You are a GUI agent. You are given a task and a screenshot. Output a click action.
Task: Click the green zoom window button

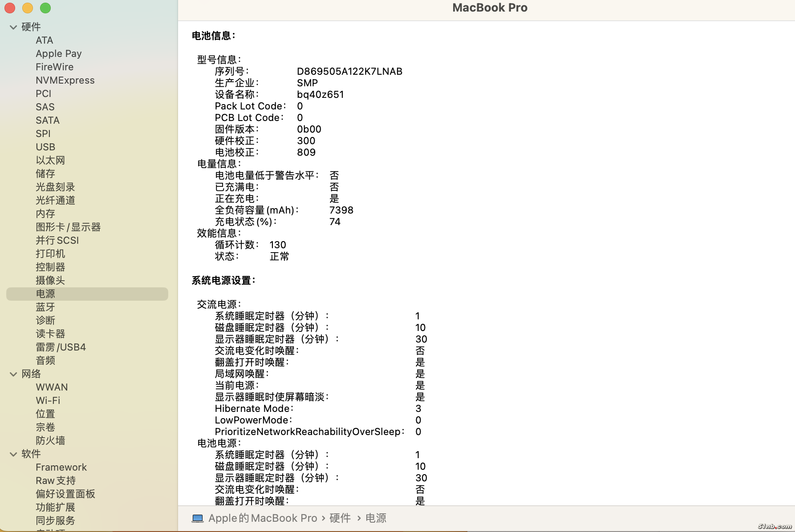click(x=45, y=8)
